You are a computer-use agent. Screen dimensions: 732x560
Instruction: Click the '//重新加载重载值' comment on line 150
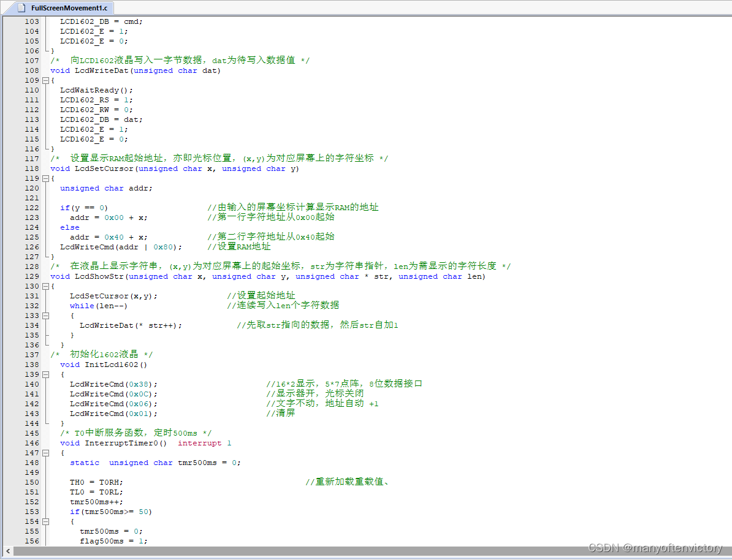348,482
